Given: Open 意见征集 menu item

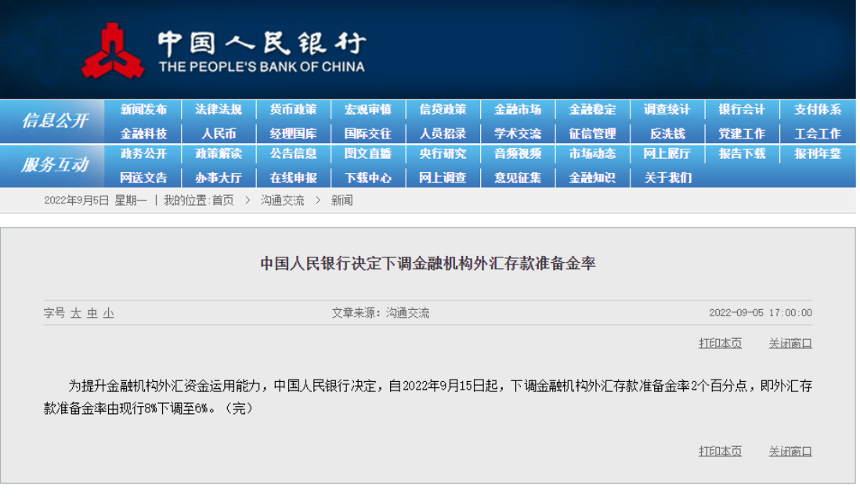Looking at the screenshot, I should [518, 178].
